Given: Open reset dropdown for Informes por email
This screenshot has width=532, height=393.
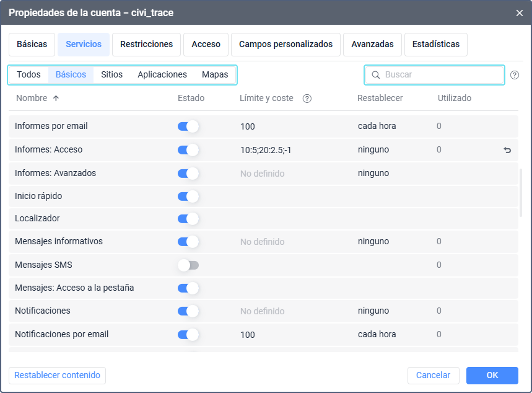Looking at the screenshot, I should pyautogui.click(x=377, y=126).
